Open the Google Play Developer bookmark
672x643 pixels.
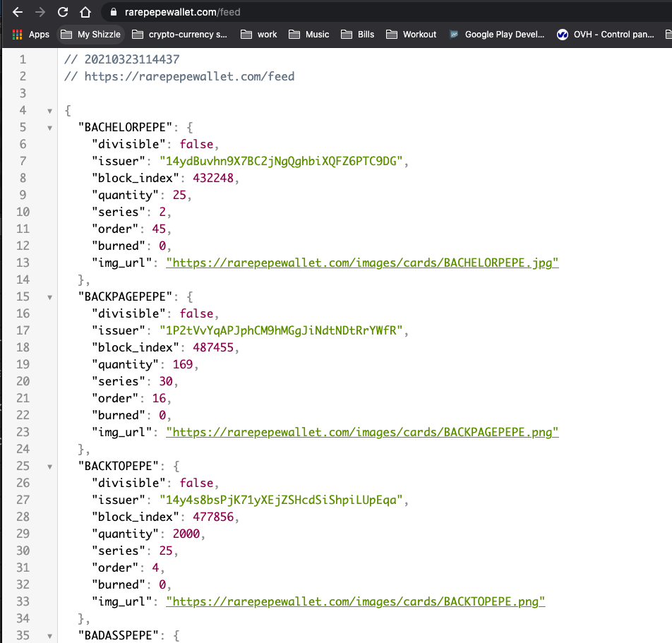pos(497,35)
